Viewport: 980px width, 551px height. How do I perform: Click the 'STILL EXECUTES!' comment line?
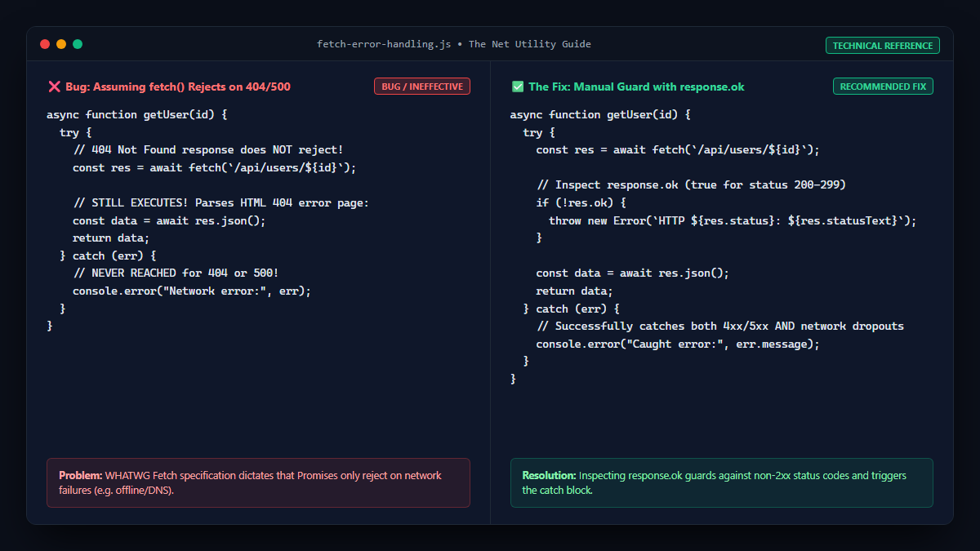[220, 203]
